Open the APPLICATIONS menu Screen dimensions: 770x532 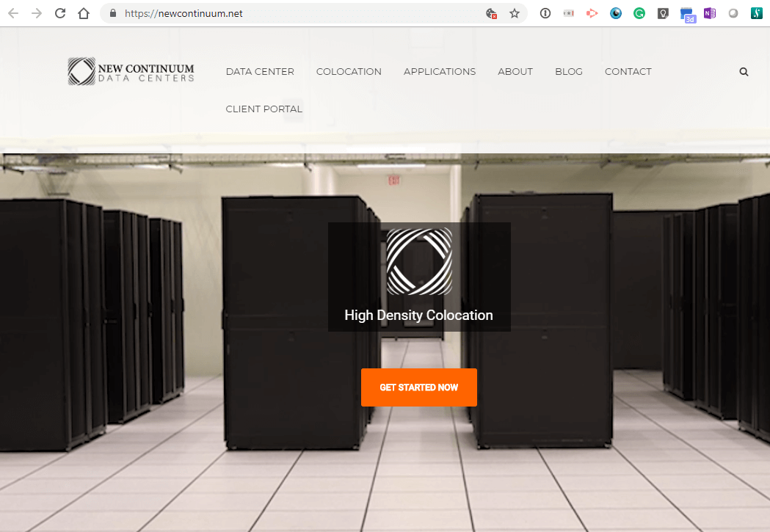pyautogui.click(x=440, y=71)
